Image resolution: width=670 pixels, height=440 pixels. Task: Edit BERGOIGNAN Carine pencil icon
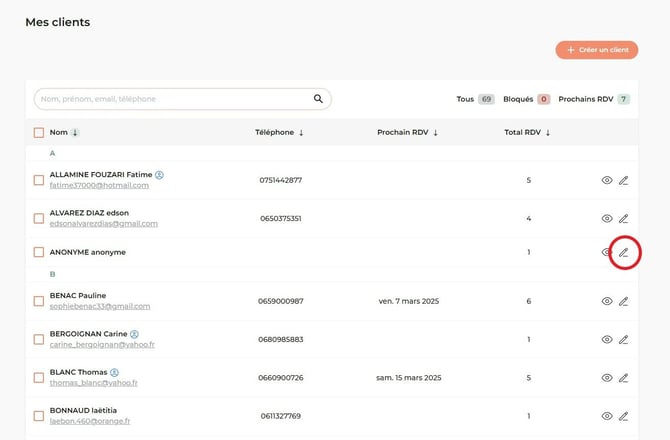pos(623,339)
